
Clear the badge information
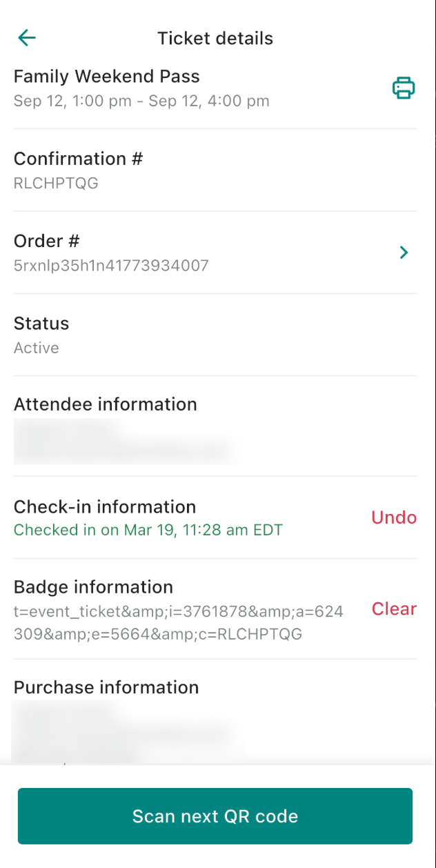(394, 609)
